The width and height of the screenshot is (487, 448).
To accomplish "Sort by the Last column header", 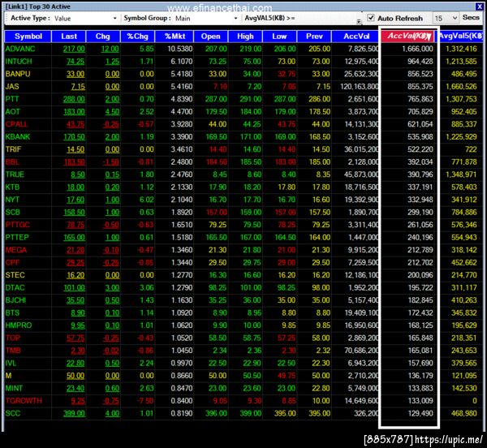I will (x=69, y=37).
